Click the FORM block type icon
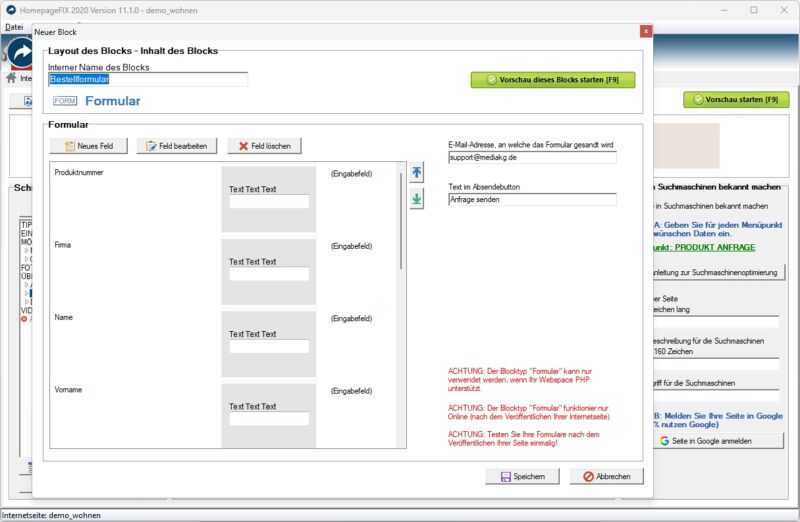Viewport: 800px width, 522px height. pos(65,101)
